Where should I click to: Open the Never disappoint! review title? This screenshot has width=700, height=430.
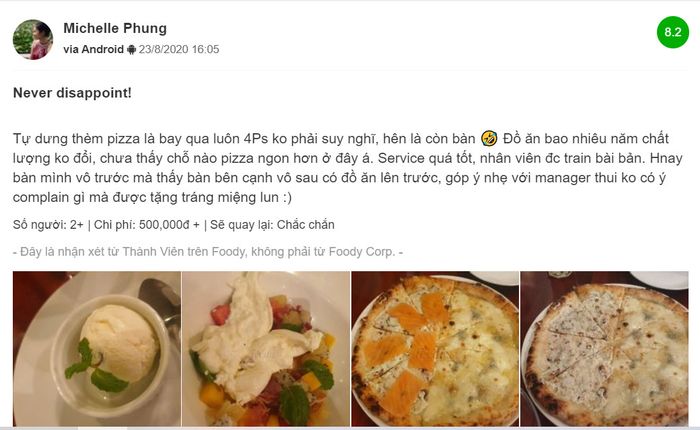[72, 93]
